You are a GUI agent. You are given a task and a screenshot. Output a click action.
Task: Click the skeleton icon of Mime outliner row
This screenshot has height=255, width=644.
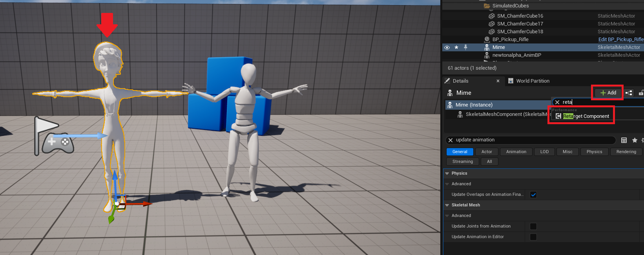[x=487, y=47]
